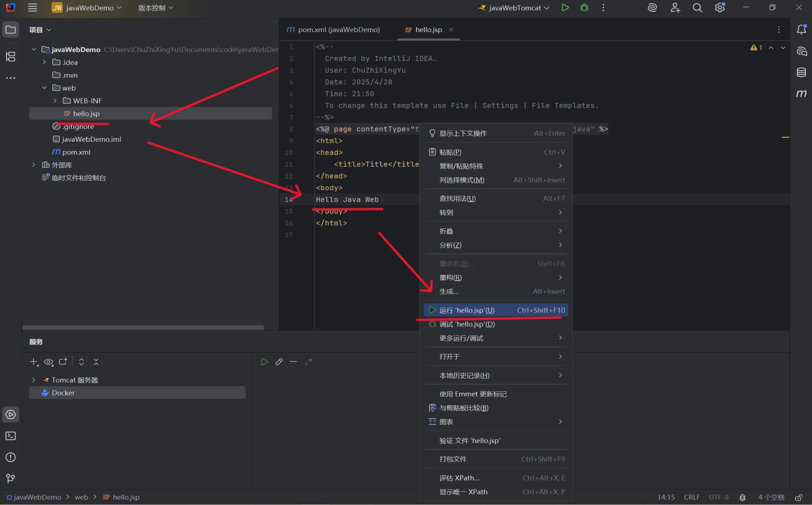Click the Run button in the top toolbar
This screenshot has width=812, height=505.
tap(565, 7)
